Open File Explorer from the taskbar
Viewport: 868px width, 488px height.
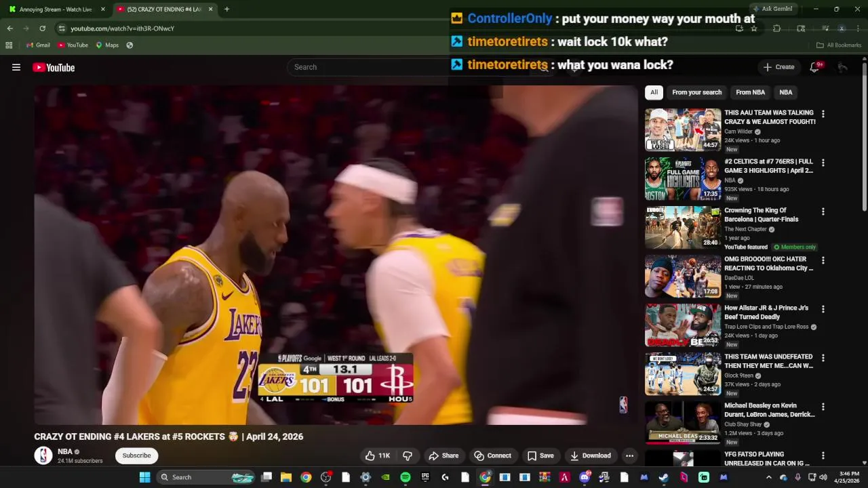pyautogui.click(x=286, y=477)
